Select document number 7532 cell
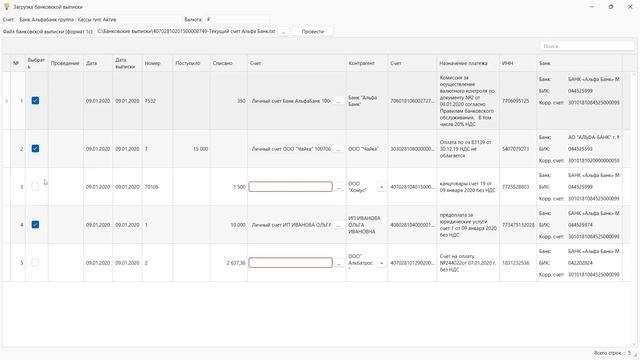This screenshot has height=360, width=640. pos(157,101)
